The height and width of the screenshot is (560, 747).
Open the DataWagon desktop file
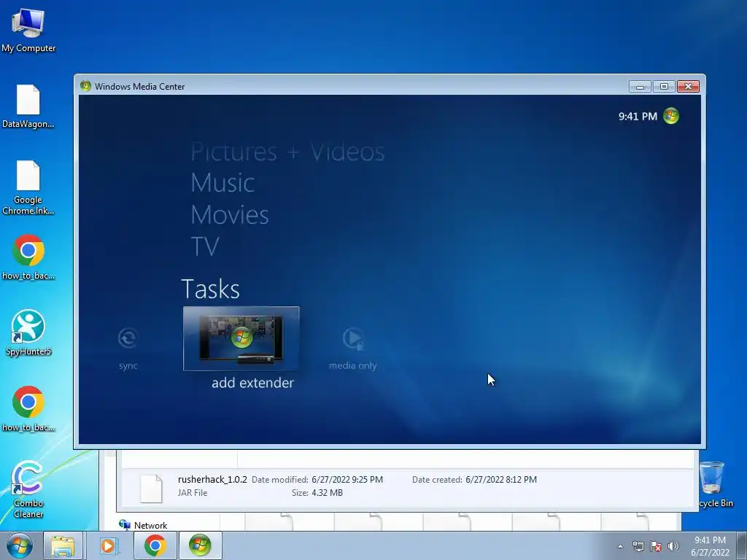tap(28, 106)
